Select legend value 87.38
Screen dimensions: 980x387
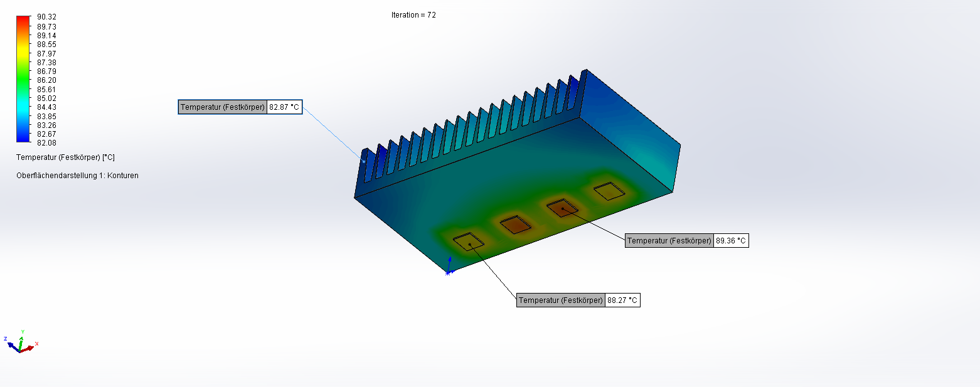(47, 63)
